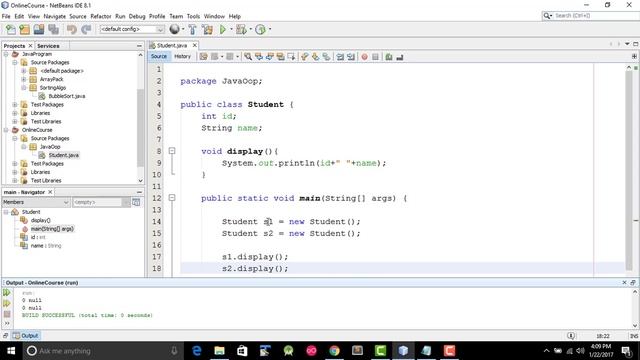Screen dimensions: 640x360
Task: Click the re-run icon in Output panel
Action: pos(7,292)
